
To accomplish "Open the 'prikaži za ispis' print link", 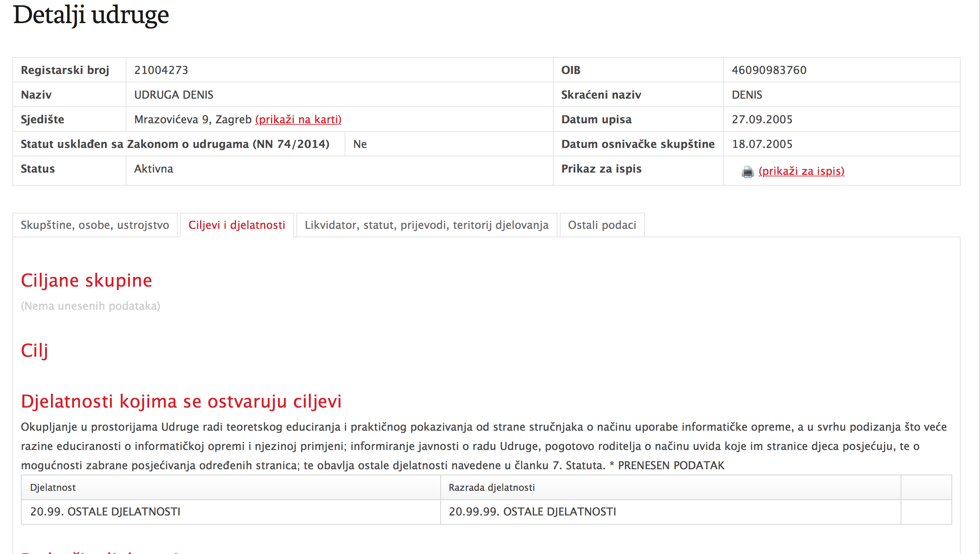I will (801, 171).
